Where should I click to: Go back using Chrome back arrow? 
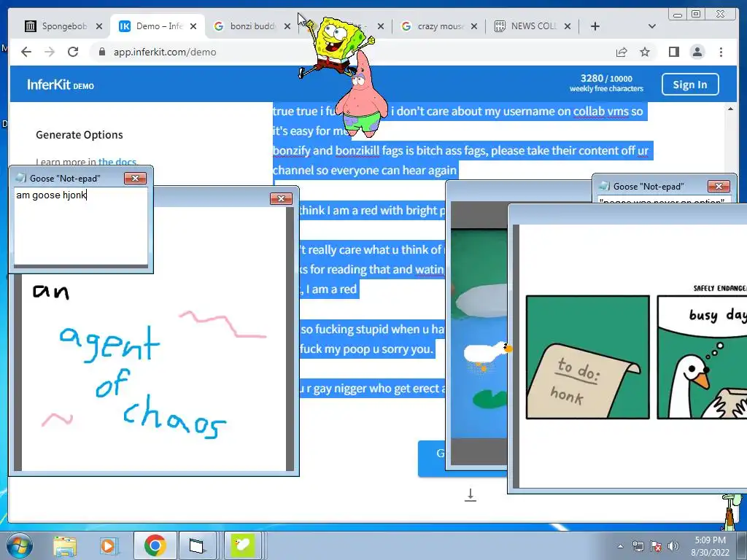click(26, 52)
